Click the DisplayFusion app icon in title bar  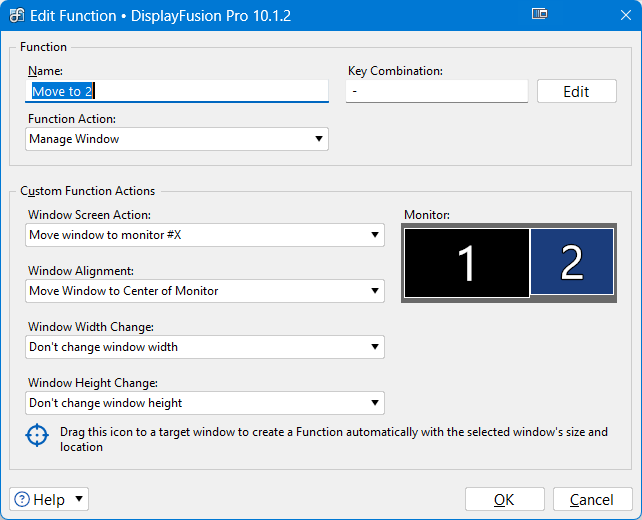coord(17,15)
